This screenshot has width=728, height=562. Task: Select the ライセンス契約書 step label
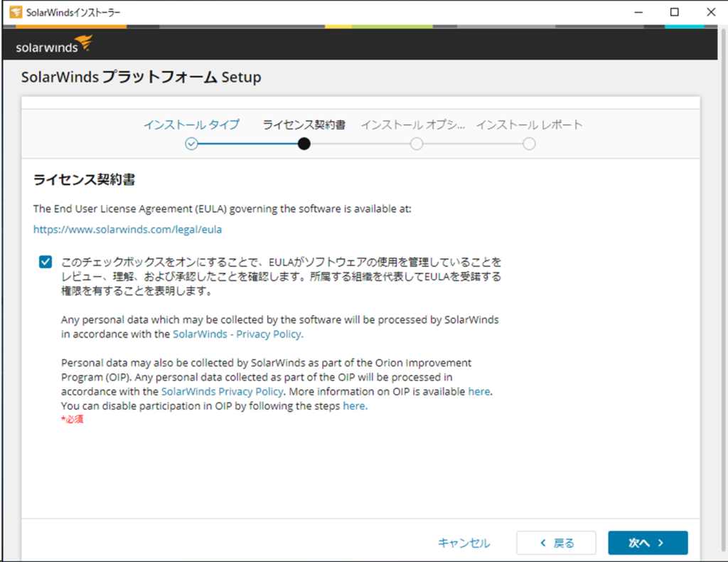click(x=304, y=124)
